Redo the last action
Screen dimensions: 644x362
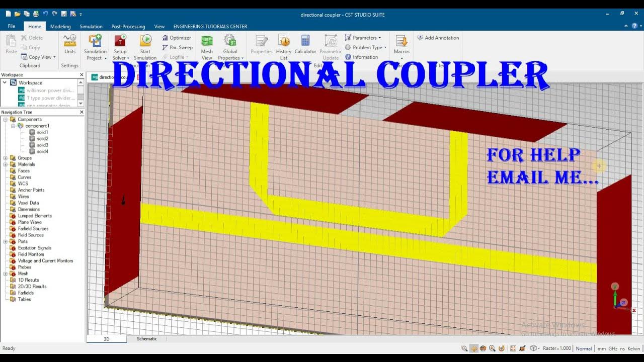[x=54, y=14]
